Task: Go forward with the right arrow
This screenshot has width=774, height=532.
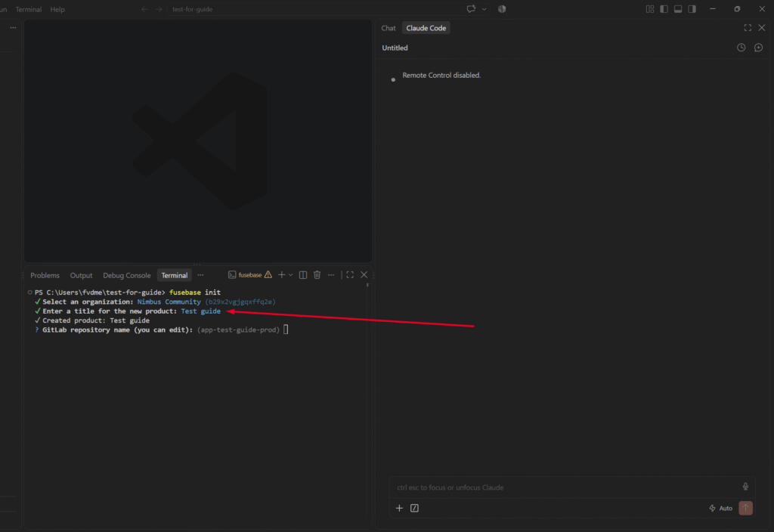Action: point(159,9)
